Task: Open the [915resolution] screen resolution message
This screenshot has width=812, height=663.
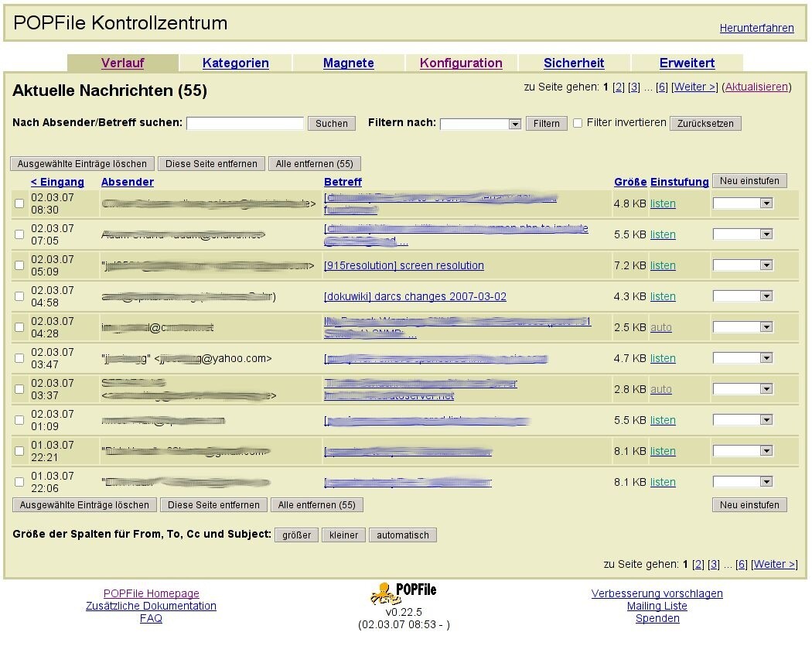Action: point(404,265)
